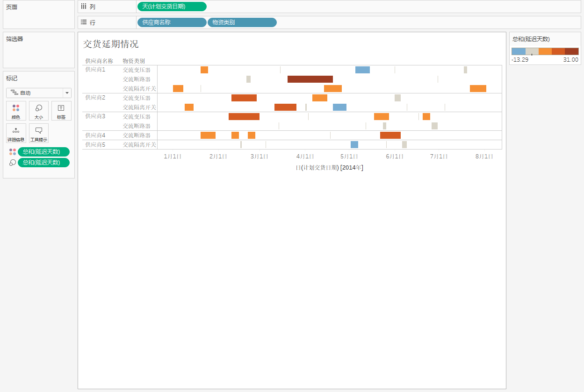Select the 供应商3 row label

tap(95, 116)
